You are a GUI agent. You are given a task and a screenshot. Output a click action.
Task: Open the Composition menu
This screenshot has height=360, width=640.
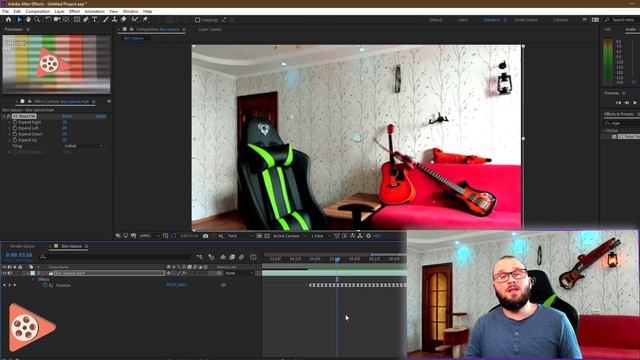38,11
